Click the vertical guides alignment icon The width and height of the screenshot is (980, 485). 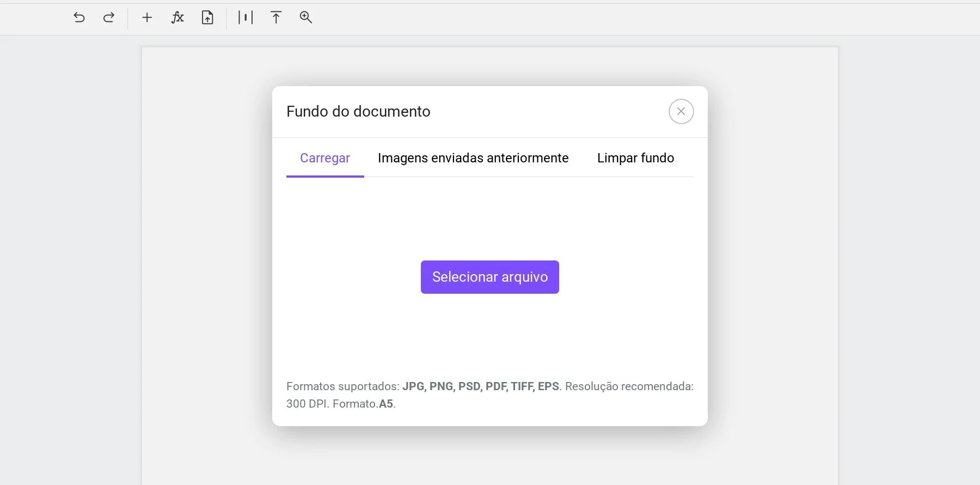[x=246, y=17]
